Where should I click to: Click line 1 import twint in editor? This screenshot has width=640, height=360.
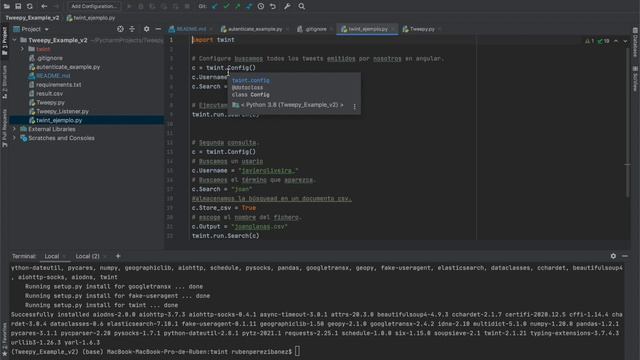(213, 40)
